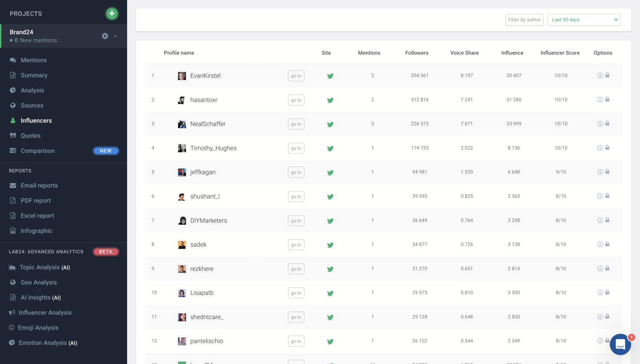
Task: Collapse the Brand24 project panel chevron
Action: coord(115,36)
